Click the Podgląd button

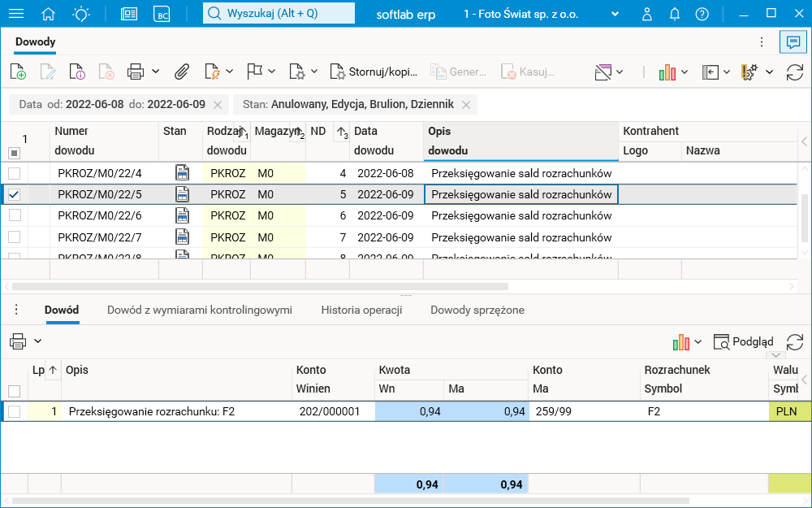[x=743, y=341]
